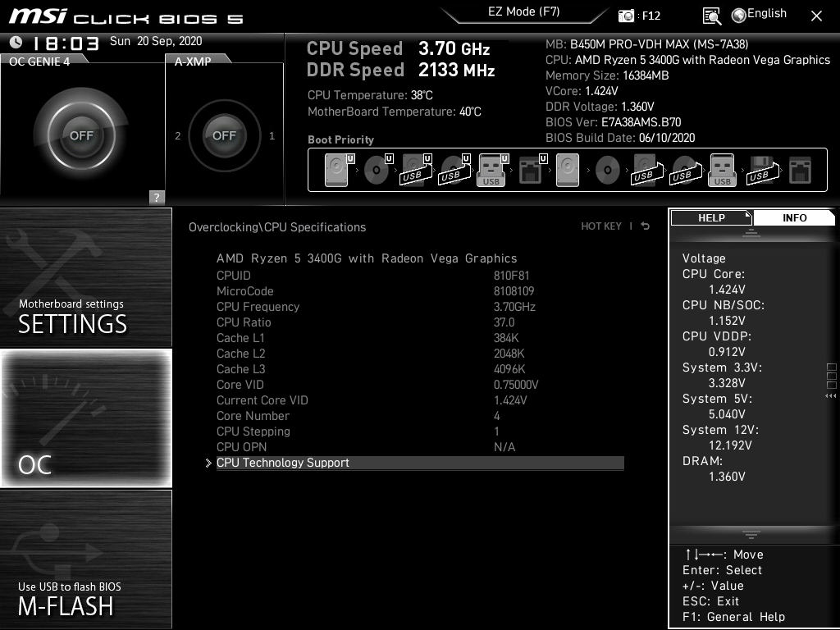The height and width of the screenshot is (630, 840).
Task: Select the legacy USB key boot icon
Action: [723, 170]
